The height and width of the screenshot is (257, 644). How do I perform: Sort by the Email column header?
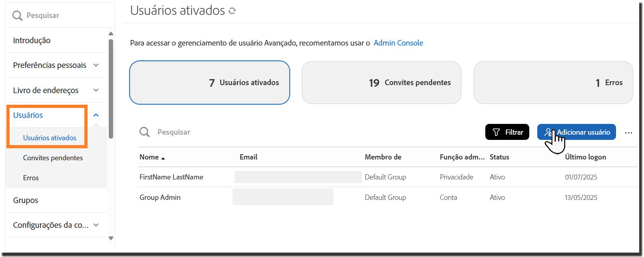click(248, 157)
